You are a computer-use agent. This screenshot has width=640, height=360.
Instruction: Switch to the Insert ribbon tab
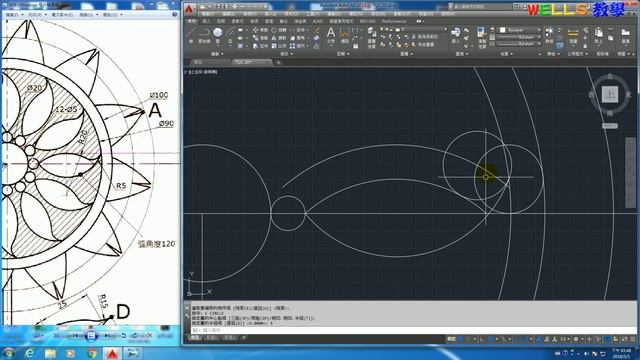(207, 21)
